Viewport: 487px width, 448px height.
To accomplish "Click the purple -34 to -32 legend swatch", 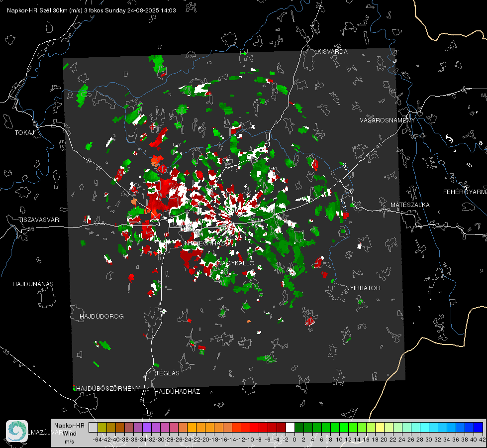I will pos(147,427).
